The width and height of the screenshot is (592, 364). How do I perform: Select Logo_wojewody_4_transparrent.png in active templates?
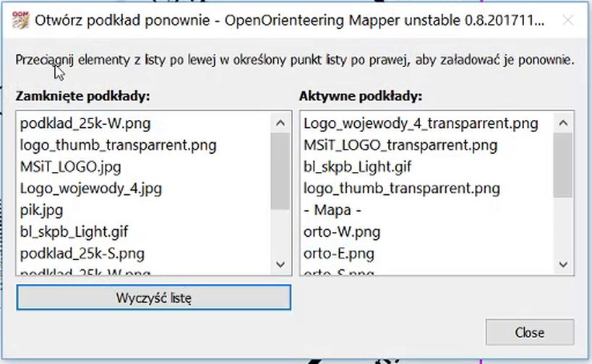pos(421,123)
